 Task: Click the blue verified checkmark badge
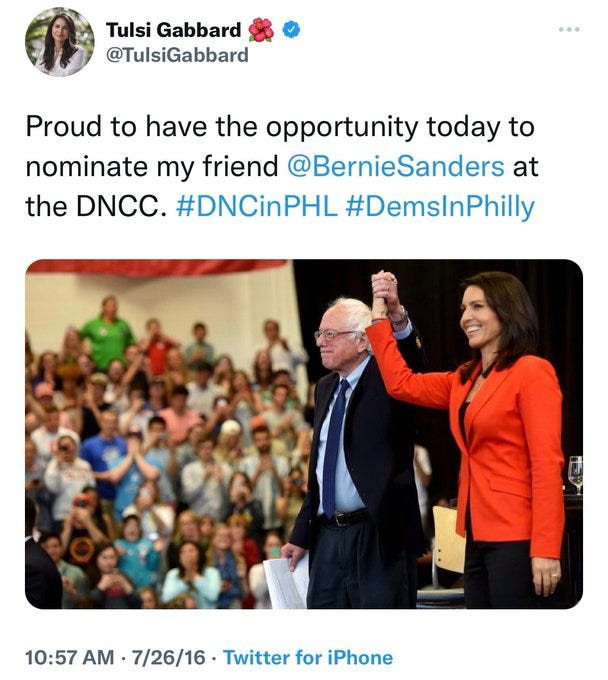point(291,30)
